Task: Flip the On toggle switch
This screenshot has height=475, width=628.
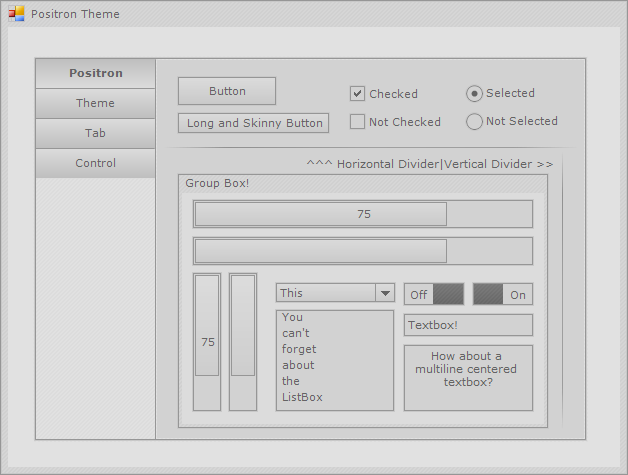Action: pos(503,294)
